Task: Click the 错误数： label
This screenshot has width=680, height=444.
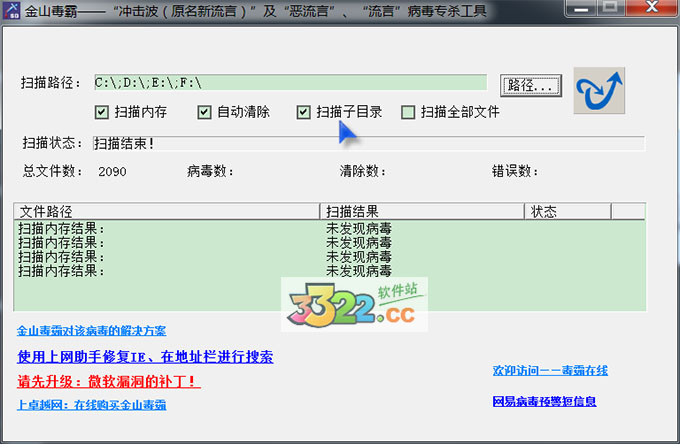Action: tap(515, 171)
